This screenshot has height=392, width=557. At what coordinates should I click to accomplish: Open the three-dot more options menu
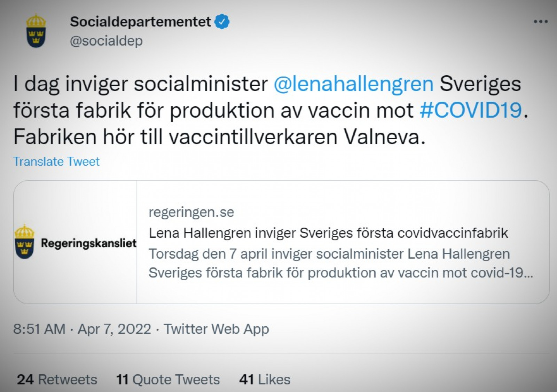pyautogui.click(x=541, y=22)
